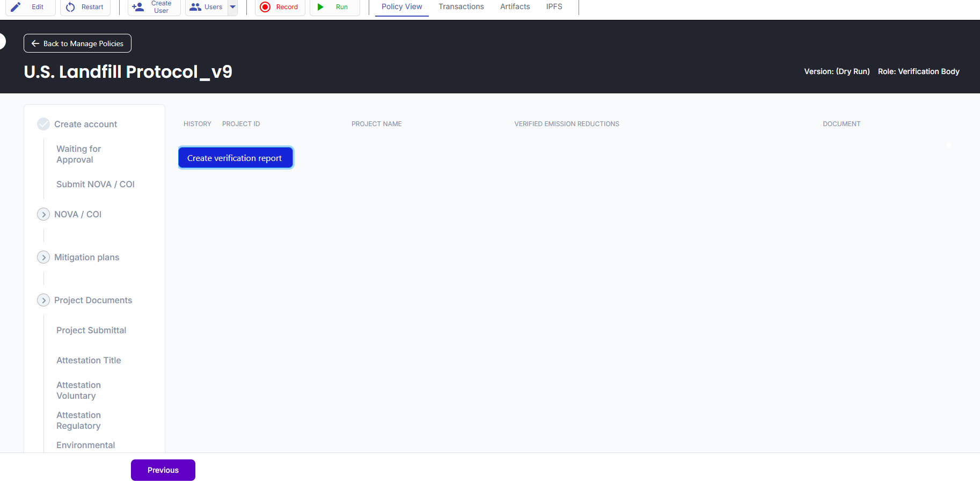Open the Artifacts tab
980x483 pixels.
(x=515, y=7)
